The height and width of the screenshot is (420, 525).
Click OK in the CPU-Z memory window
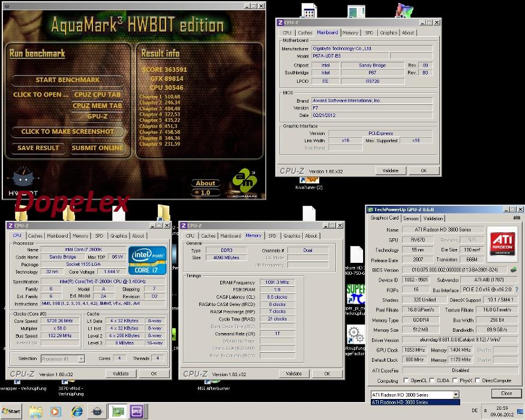click(327, 373)
